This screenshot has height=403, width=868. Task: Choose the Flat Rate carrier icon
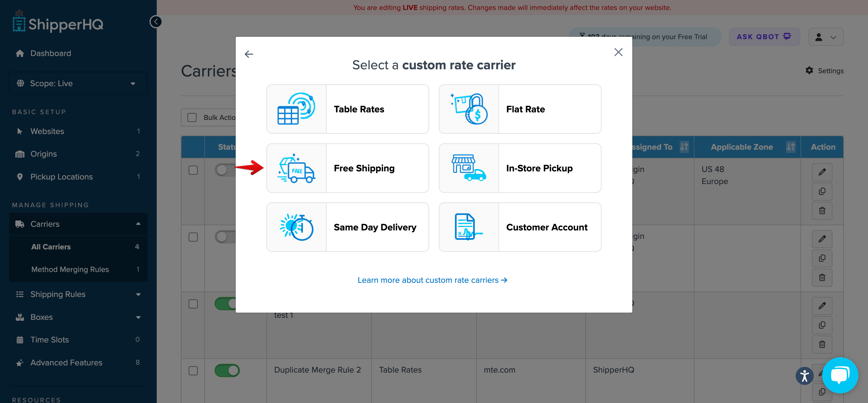[469, 109]
